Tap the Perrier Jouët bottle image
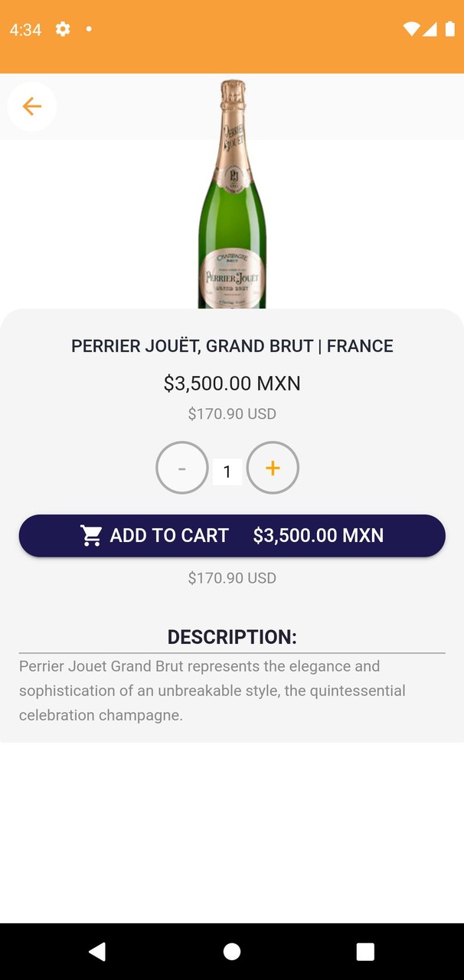This screenshot has width=464, height=980. pyautogui.click(x=232, y=195)
